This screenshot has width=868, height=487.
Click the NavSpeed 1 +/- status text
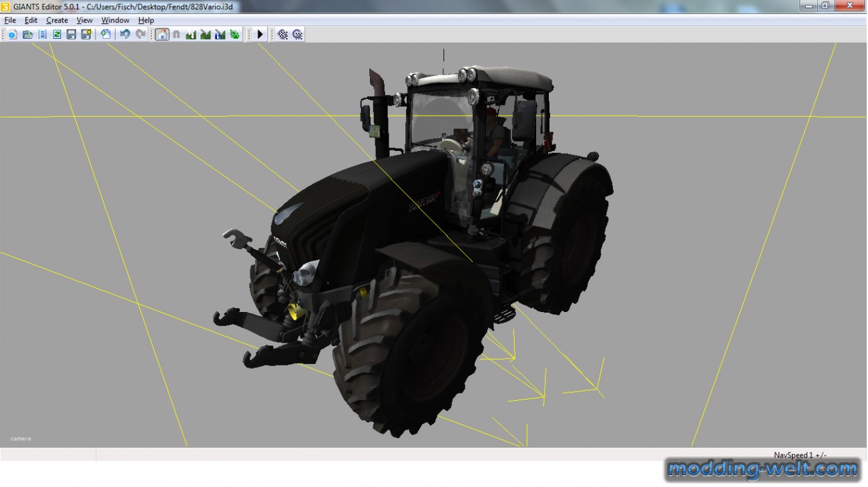click(800, 455)
